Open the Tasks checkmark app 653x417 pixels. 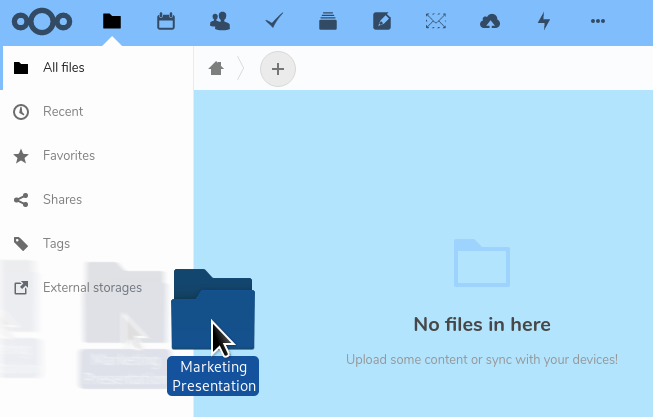(x=274, y=21)
